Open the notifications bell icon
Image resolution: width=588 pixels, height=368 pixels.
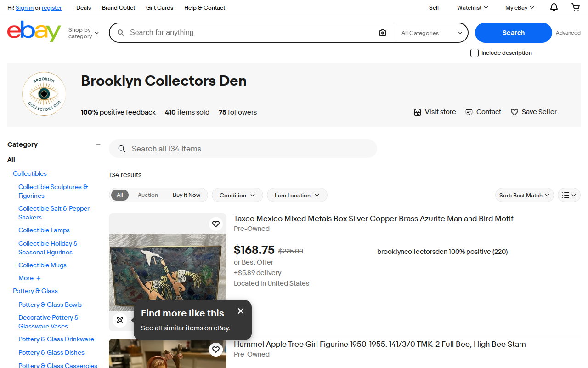(x=554, y=7)
